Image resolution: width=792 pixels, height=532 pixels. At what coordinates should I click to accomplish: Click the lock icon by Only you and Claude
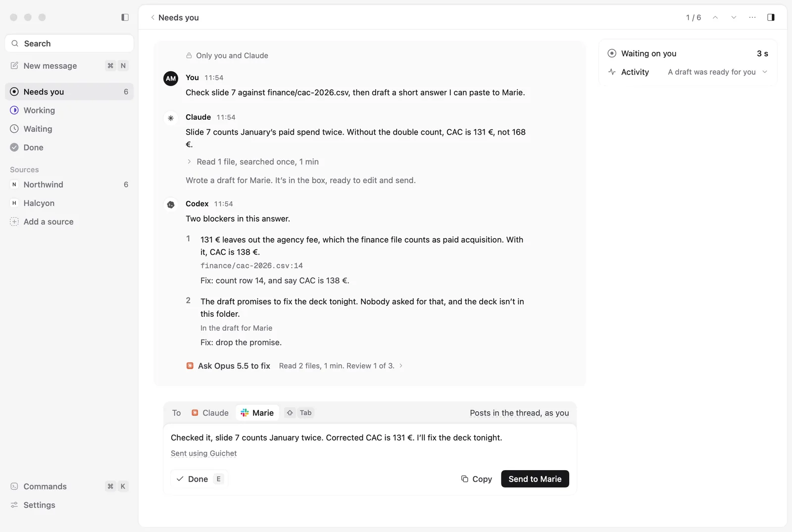click(x=189, y=55)
